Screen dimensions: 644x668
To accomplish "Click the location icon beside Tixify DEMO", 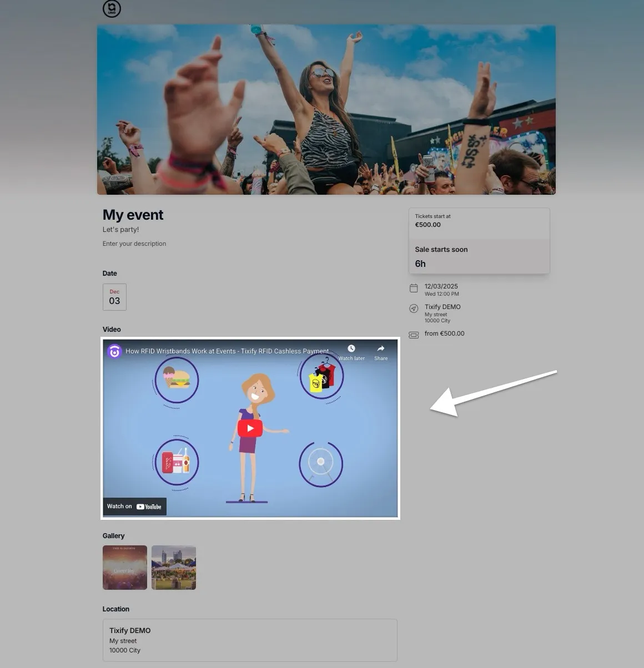I will point(414,308).
